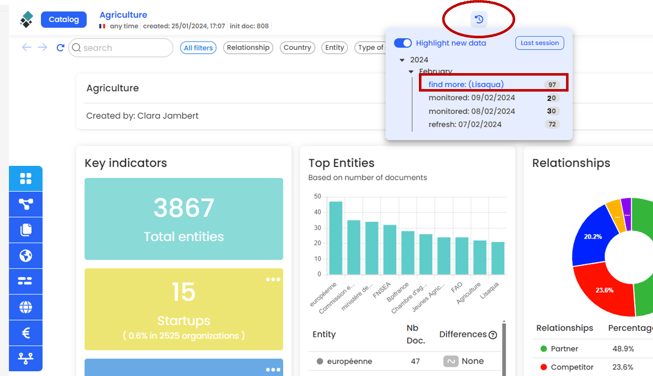Click the 15 Startups card
The height and width of the screenshot is (376, 653).
[184, 309]
